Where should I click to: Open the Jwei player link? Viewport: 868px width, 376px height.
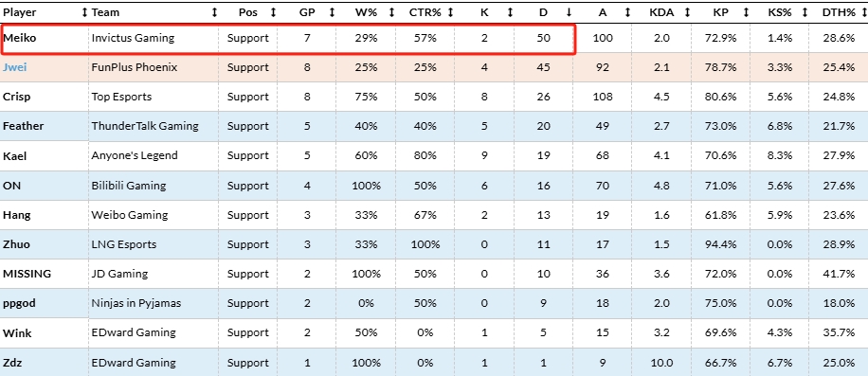click(x=15, y=67)
